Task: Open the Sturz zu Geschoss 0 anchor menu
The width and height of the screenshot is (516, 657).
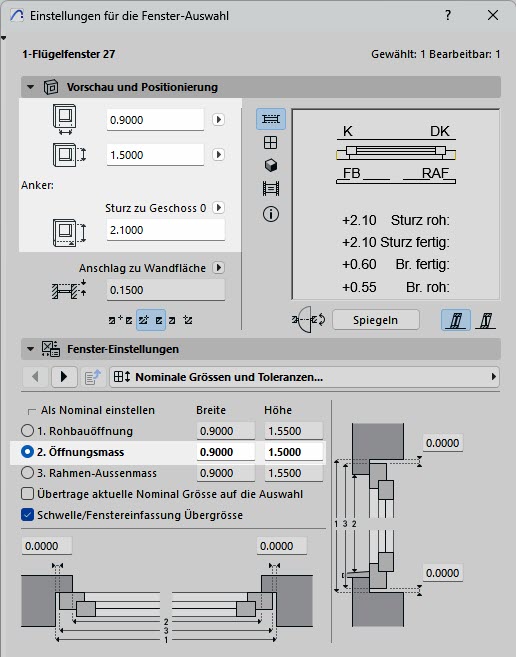Action: 218,207
